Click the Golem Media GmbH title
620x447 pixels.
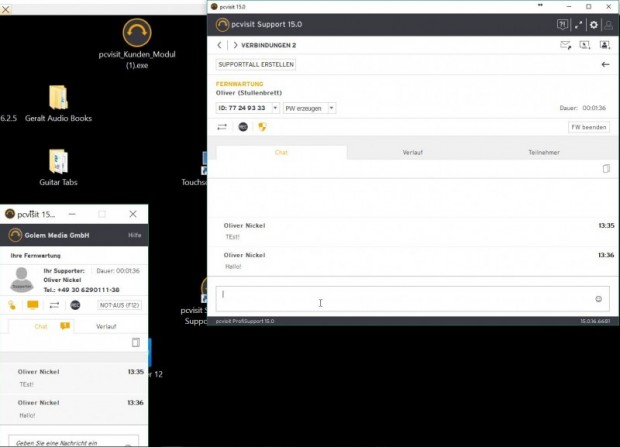57,235
